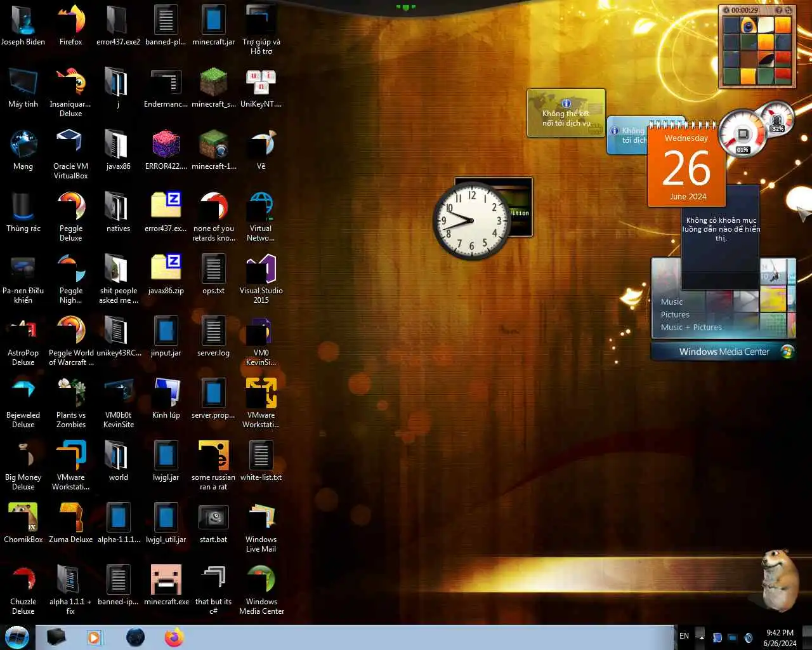Open Windows Media Player taskbar icon
This screenshot has width=812, height=650.
[95, 637]
